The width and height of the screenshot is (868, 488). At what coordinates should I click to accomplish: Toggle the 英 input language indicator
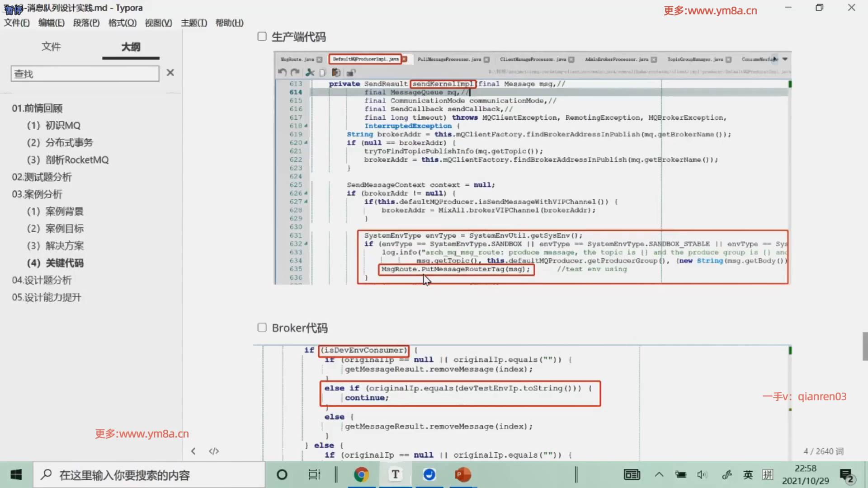(748, 474)
